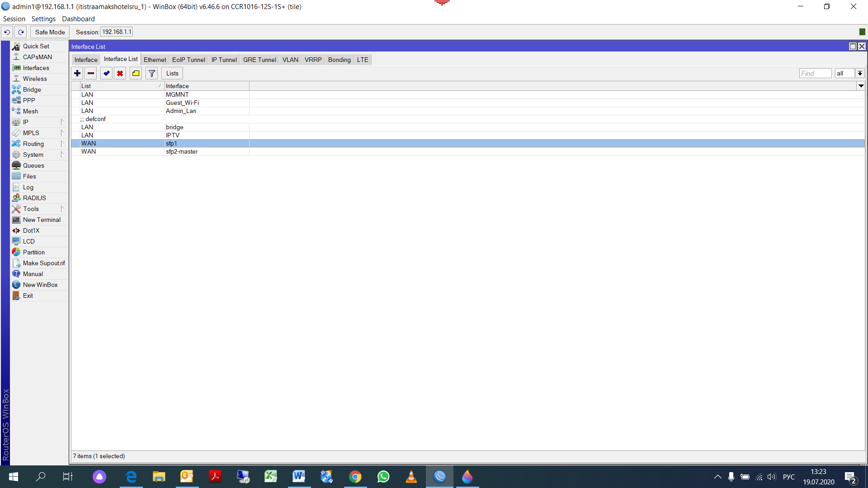Screen dimensions: 868x488
Task: Launch New Terminal
Action: point(39,220)
